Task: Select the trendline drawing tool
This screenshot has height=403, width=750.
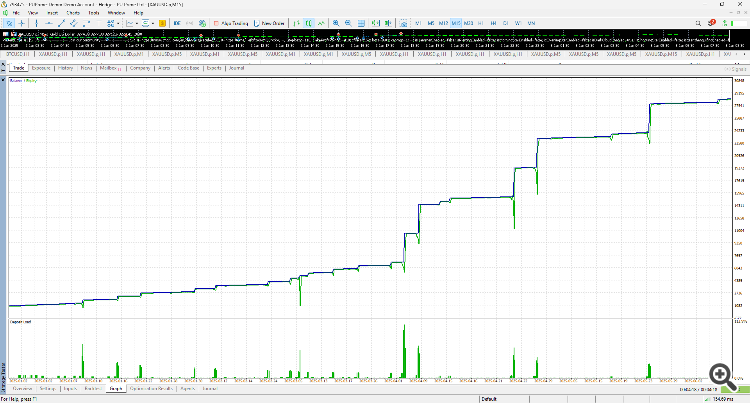Action: point(61,23)
